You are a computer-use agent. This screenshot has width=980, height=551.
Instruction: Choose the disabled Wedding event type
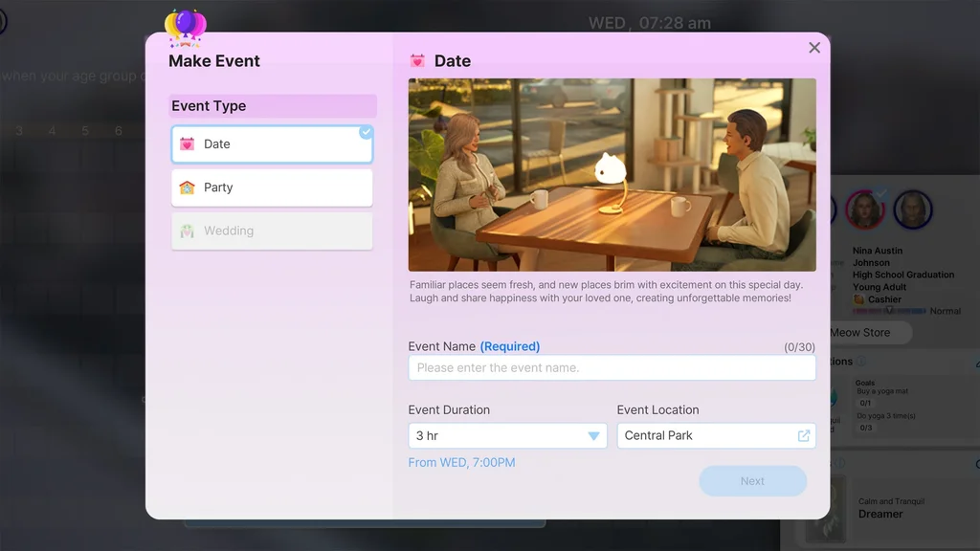point(272,231)
